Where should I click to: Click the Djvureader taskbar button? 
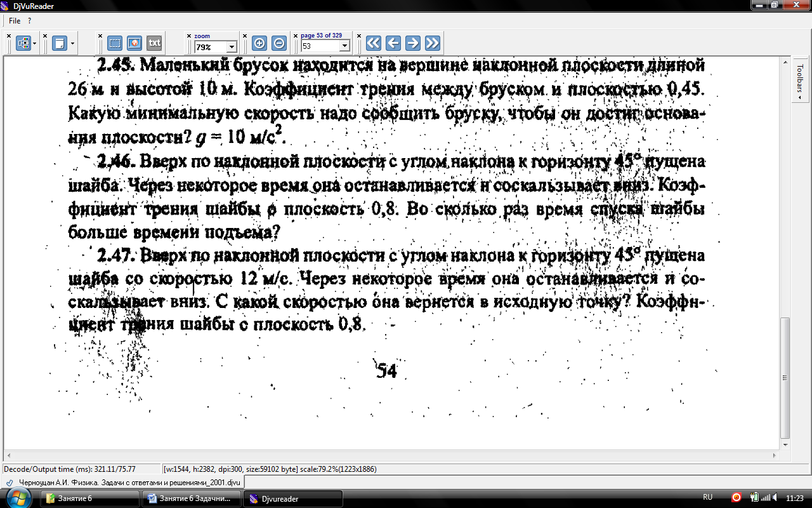pos(294,498)
